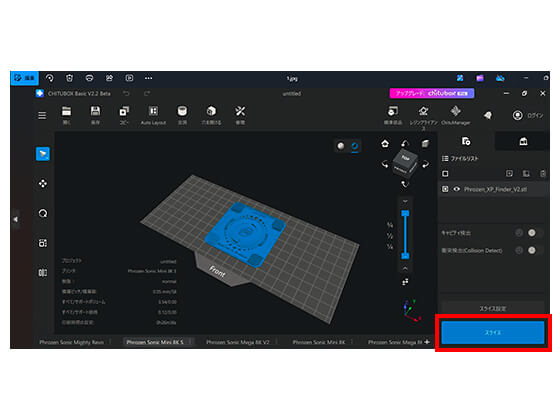560x420 pixels.
Task: Delete selected file with trash icon
Action: (x=543, y=174)
